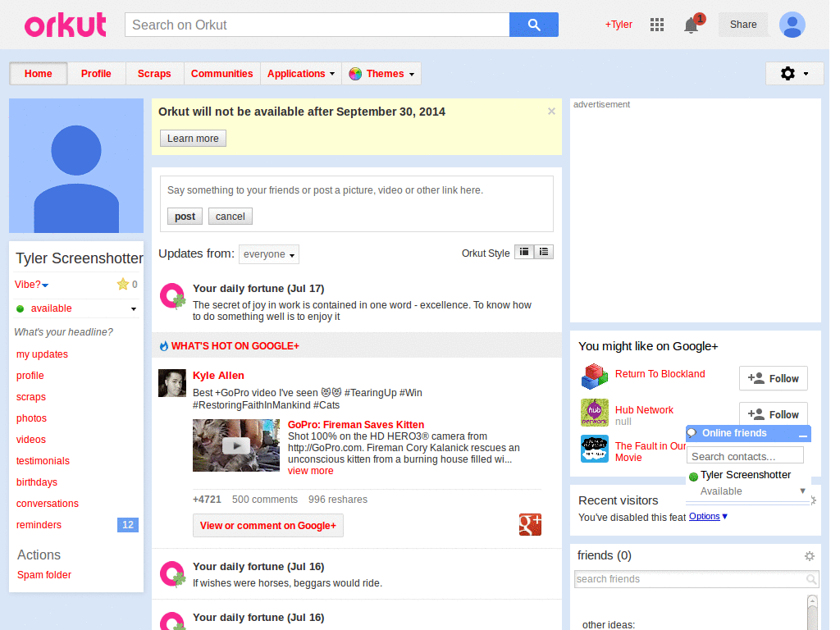840x630 pixels.
Task: Click the reminders count badge 12
Action: coord(127,525)
